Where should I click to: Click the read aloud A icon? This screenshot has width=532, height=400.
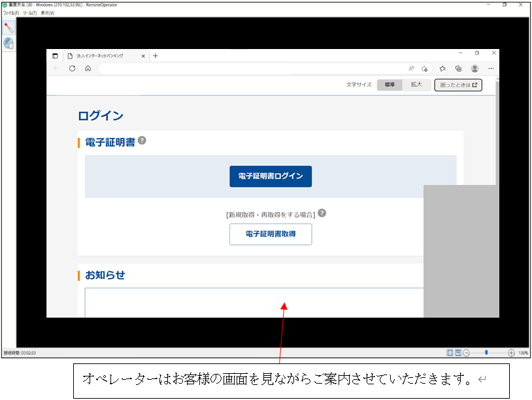pyautogui.click(x=410, y=68)
